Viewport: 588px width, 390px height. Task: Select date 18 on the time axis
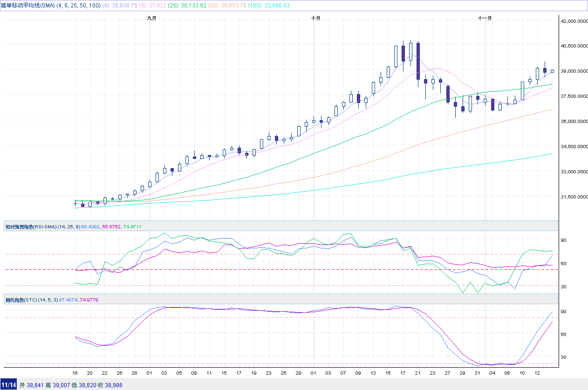point(75,373)
